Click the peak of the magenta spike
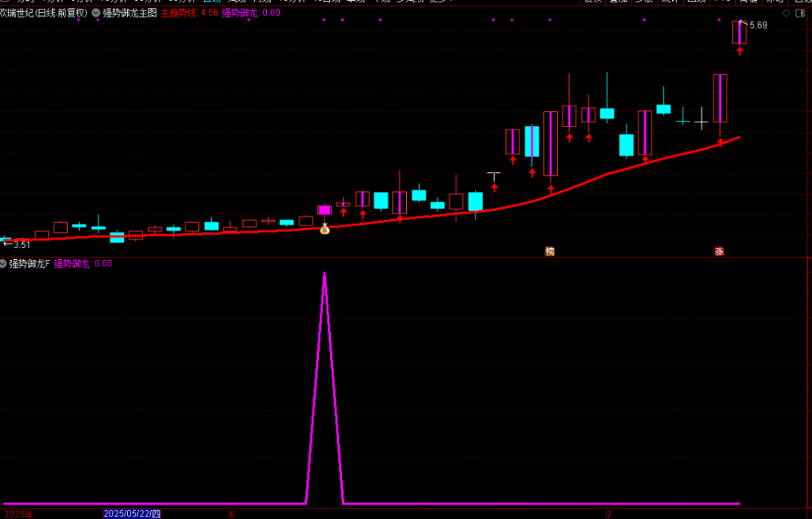This screenshot has height=519, width=812. 324,274
